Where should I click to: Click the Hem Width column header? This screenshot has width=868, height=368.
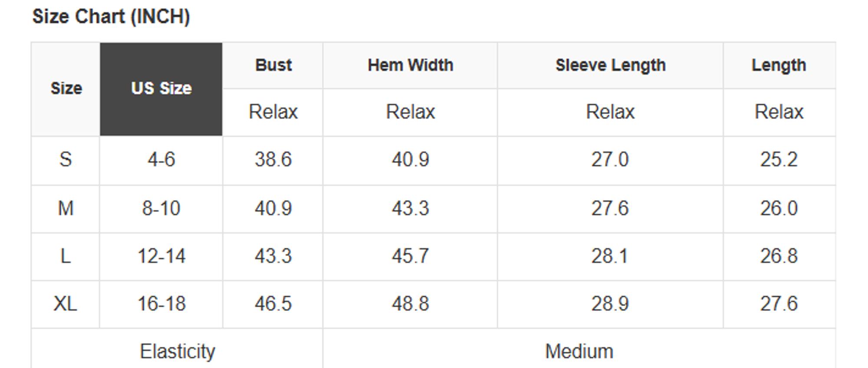pyautogui.click(x=410, y=65)
